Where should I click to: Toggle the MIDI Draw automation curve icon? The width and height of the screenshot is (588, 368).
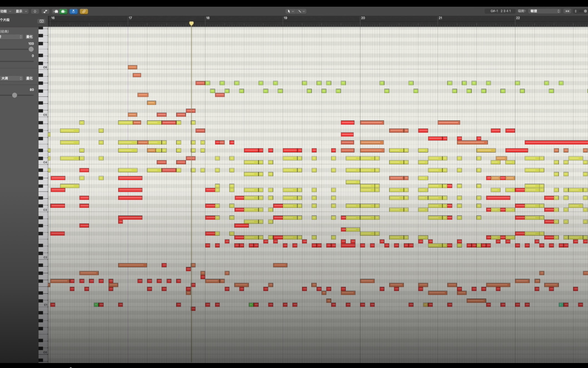[x=45, y=11]
